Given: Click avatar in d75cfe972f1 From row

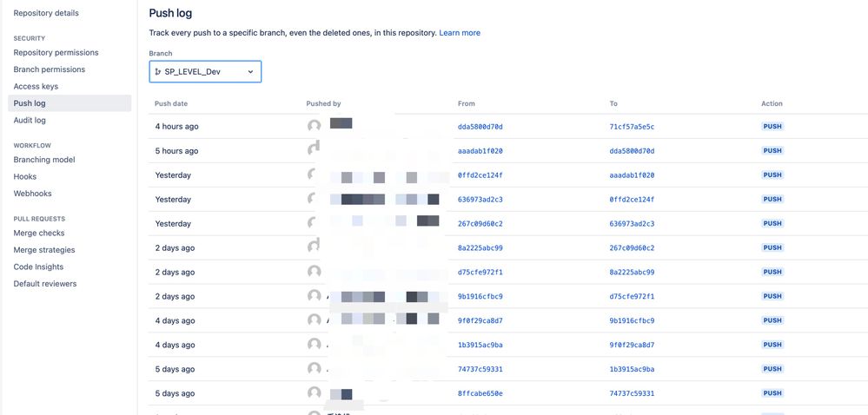Looking at the screenshot, I should point(315,272).
